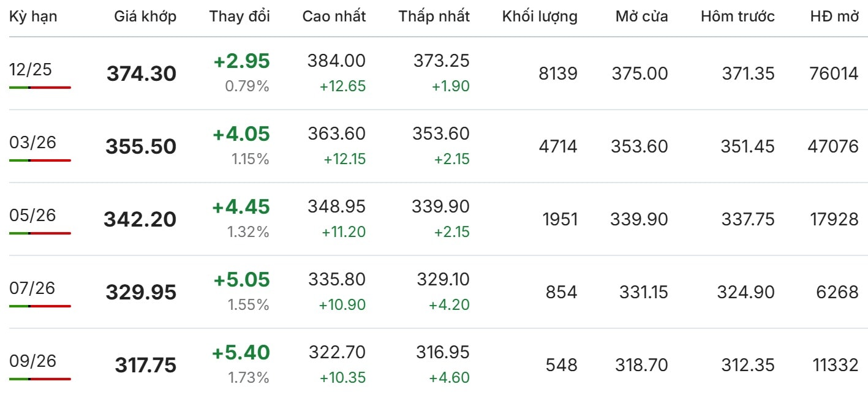Click the +4.05 change value
Viewport: 868px width, 395px height.
[241, 134]
